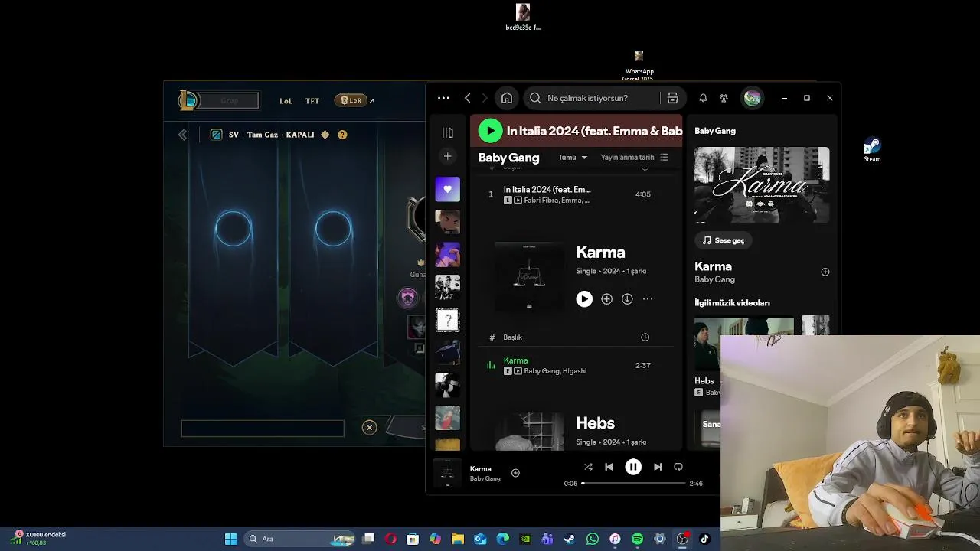Open more options for Karma single

click(648, 299)
